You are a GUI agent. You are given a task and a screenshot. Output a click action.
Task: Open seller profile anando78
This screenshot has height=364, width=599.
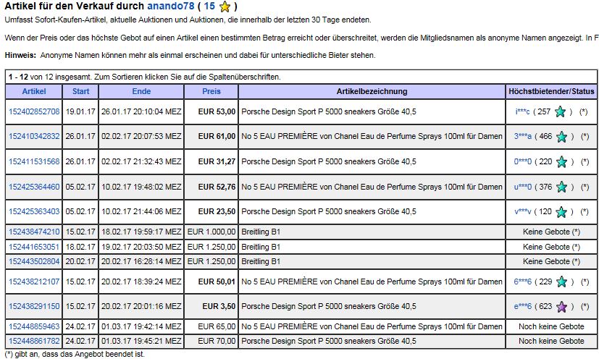pyautogui.click(x=171, y=6)
